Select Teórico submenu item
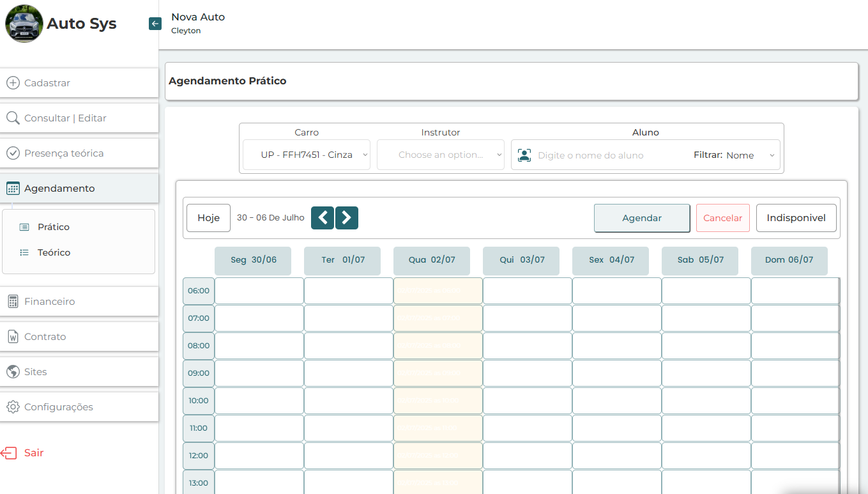Screen dimensions: 868x494 pos(54,252)
